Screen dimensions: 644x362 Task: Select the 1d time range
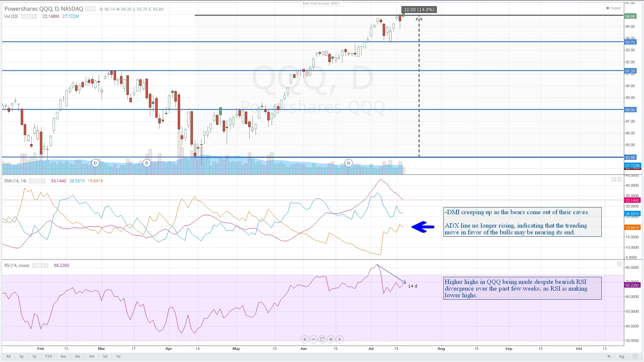pyautogui.click(x=118, y=357)
